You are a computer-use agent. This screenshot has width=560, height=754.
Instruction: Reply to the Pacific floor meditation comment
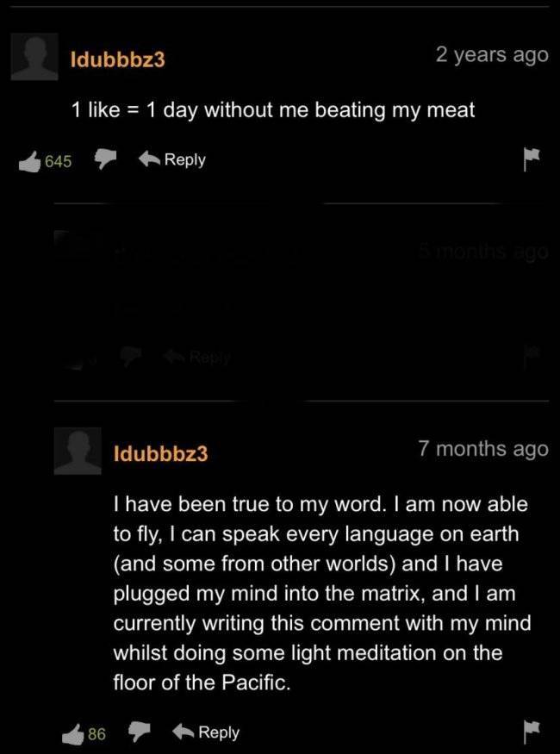216,732
